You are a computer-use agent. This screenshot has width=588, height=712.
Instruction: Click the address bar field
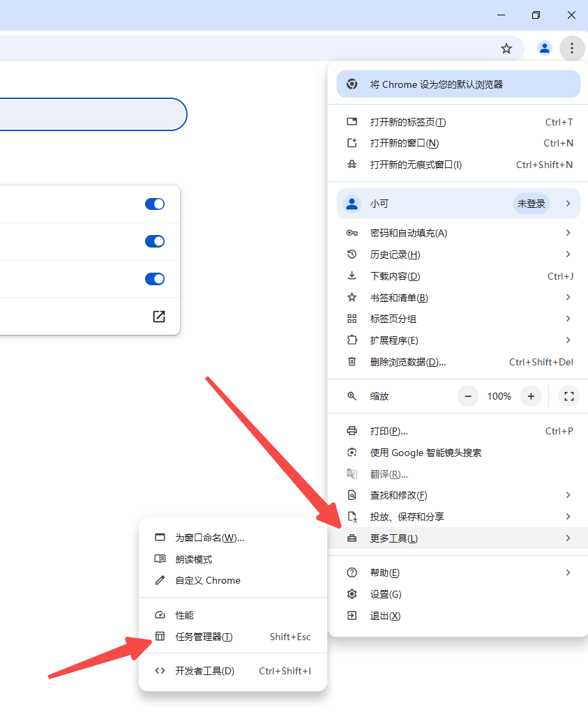coord(261,48)
